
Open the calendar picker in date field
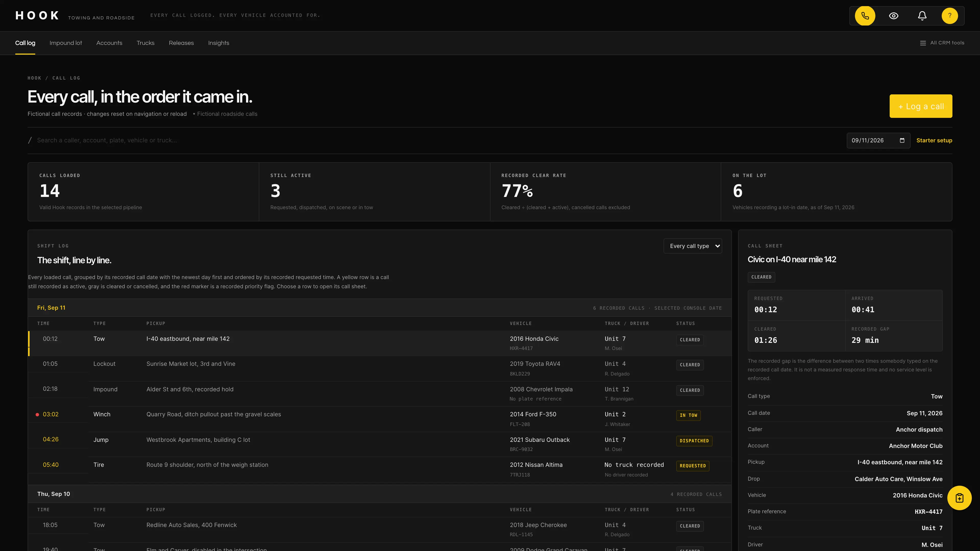pos(902,140)
